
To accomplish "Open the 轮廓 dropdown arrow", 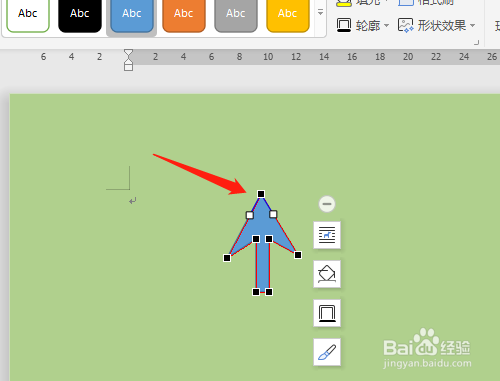I will click(386, 25).
